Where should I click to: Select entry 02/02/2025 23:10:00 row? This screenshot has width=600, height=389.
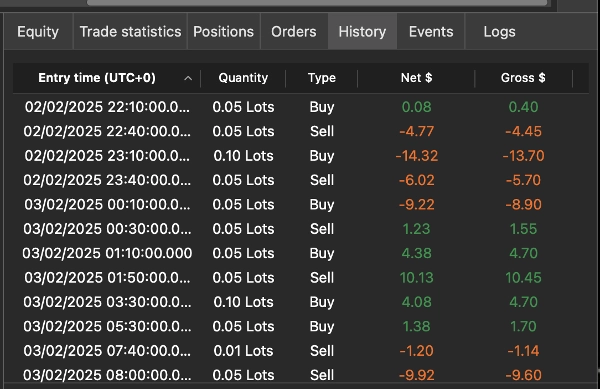(300, 156)
